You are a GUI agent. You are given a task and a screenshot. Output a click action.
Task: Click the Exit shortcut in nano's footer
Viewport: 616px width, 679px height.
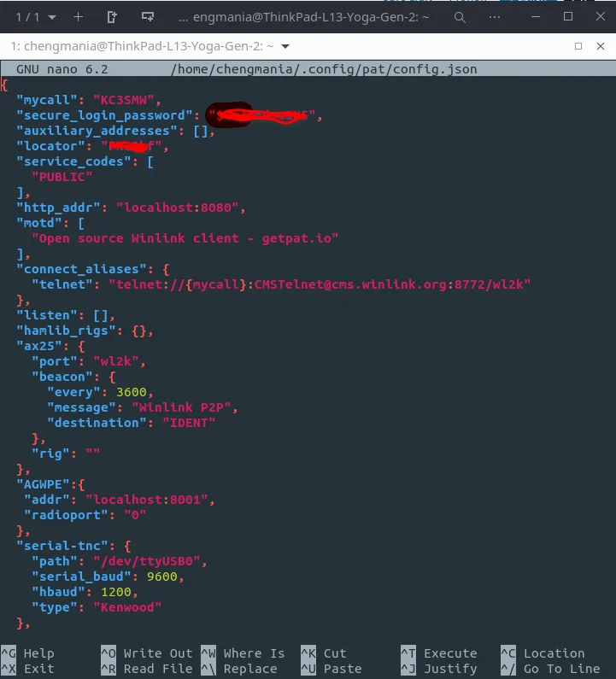[38, 669]
